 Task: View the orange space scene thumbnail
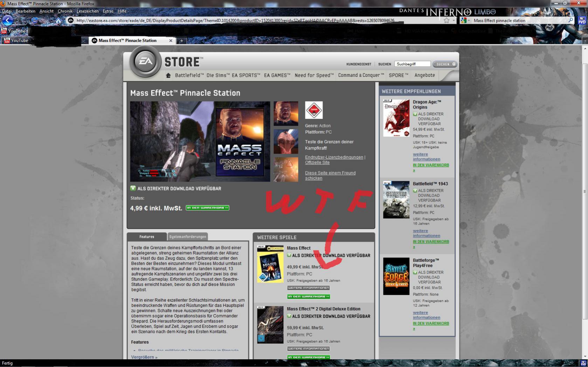286,169
